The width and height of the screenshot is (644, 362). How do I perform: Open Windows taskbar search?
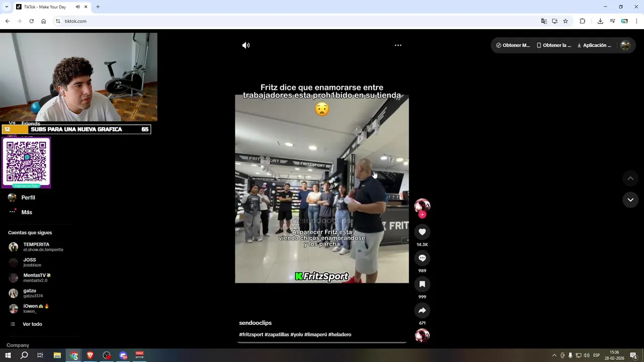[x=24, y=355]
